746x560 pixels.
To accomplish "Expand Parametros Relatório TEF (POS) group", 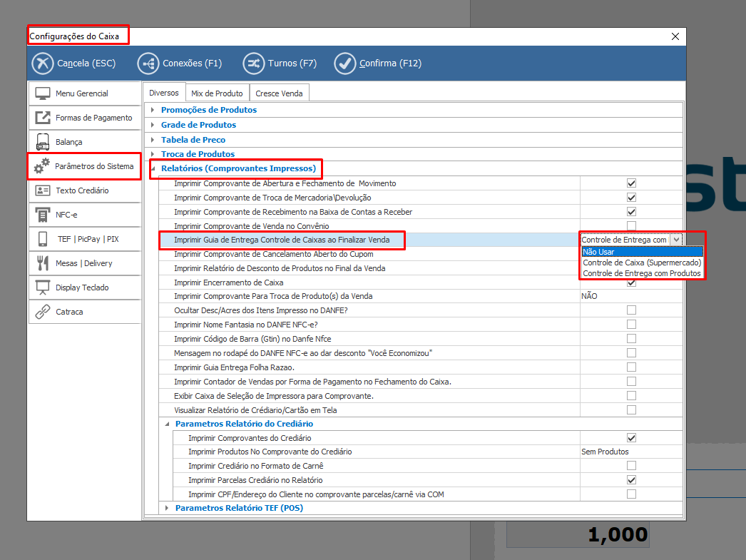I will pos(165,509).
